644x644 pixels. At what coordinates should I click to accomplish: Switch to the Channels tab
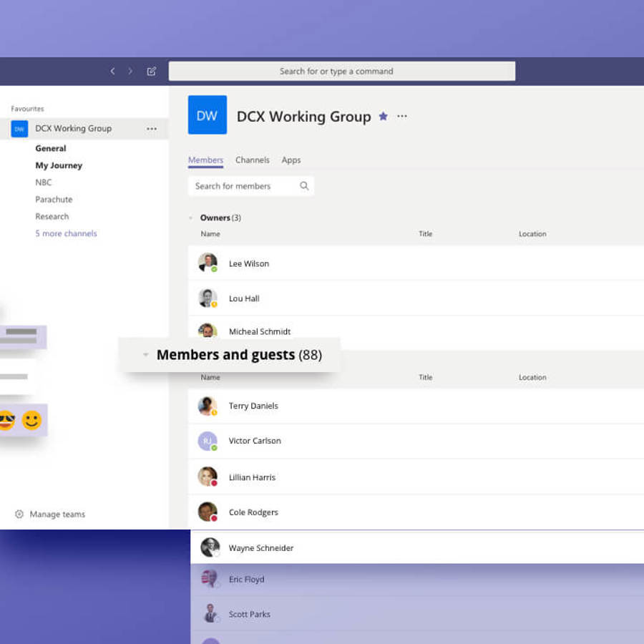[253, 160]
